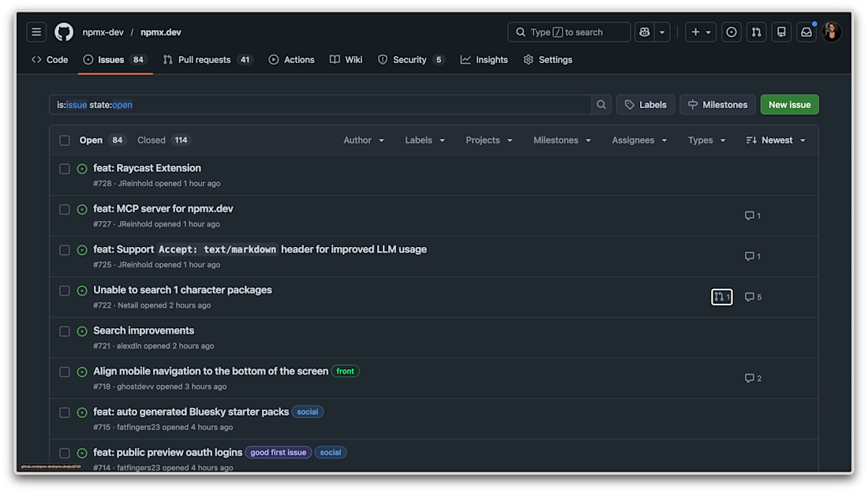Expand the Author filter dropdown
868x493 pixels.
364,140
